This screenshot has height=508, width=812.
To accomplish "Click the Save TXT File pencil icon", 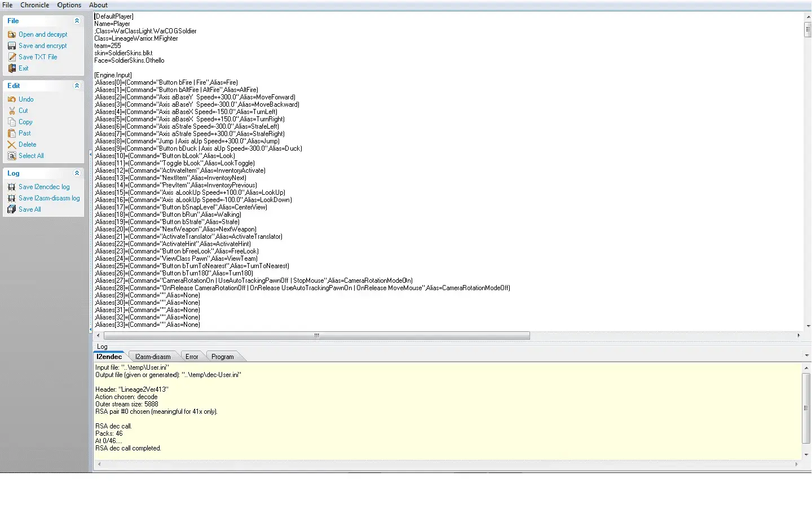I will [x=12, y=57].
